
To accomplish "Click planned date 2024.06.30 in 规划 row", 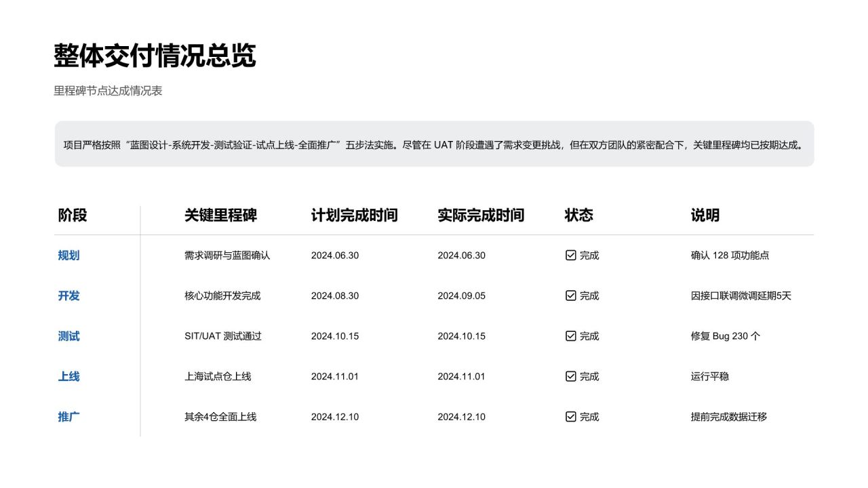I will pos(335,256).
